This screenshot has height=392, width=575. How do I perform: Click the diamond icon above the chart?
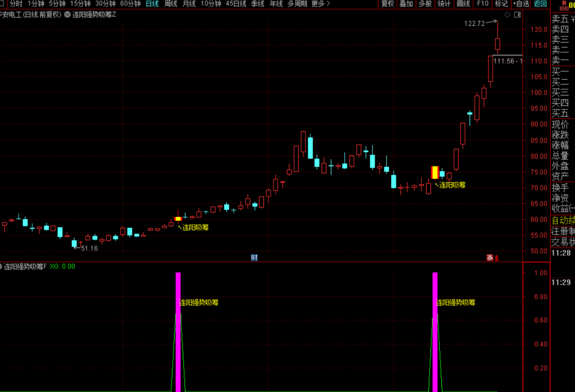pos(508,15)
